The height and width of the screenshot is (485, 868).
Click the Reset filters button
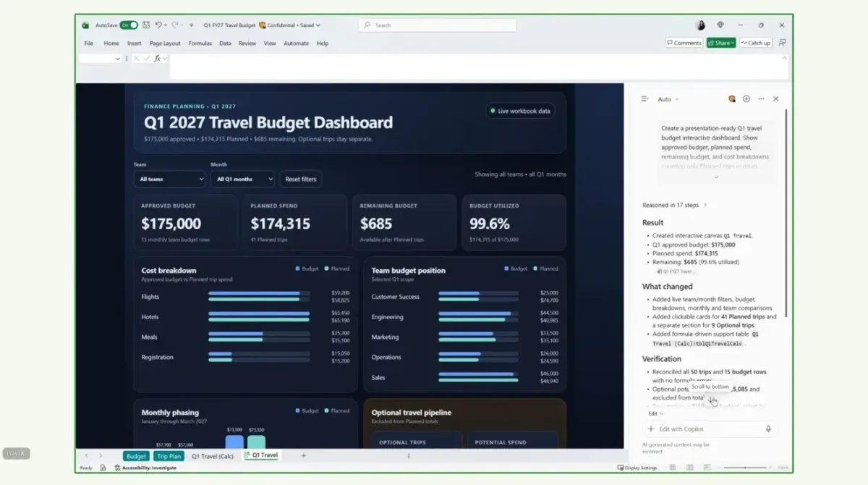(301, 179)
